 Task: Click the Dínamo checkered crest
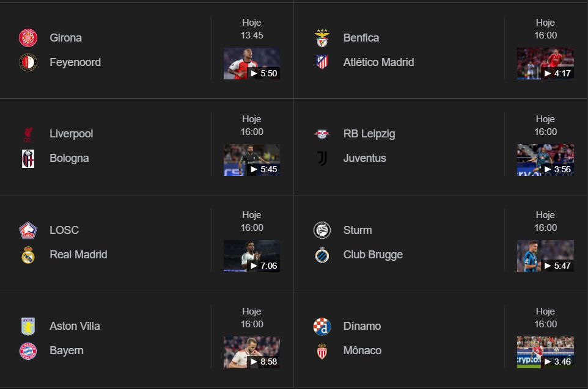tap(322, 327)
